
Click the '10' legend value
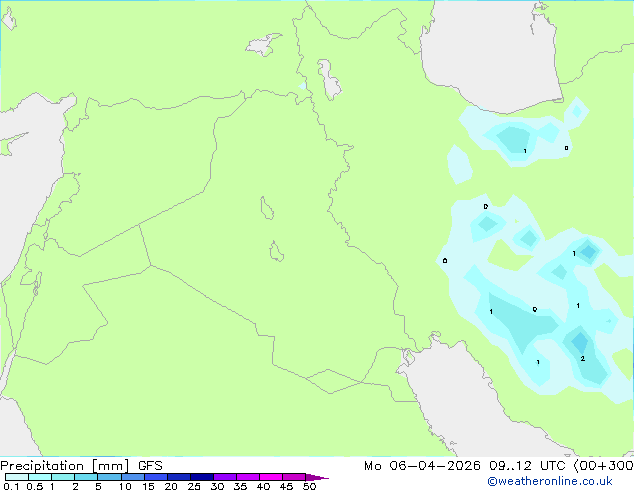tap(125, 486)
